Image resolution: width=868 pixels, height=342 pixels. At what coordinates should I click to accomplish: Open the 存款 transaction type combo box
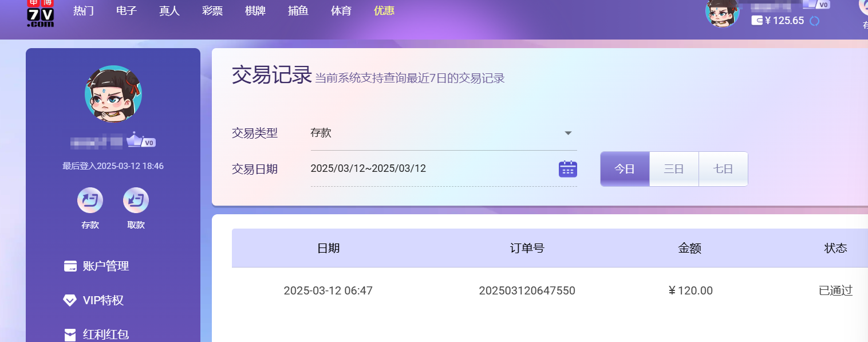click(435, 133)
